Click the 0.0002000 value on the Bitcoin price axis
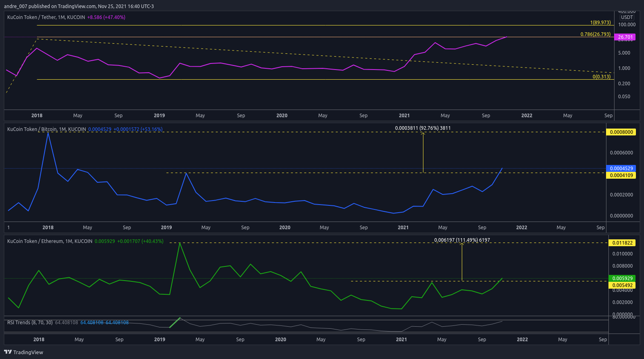Screen dimensions: 644x359 pyautogui.click(x=621, y=195)
